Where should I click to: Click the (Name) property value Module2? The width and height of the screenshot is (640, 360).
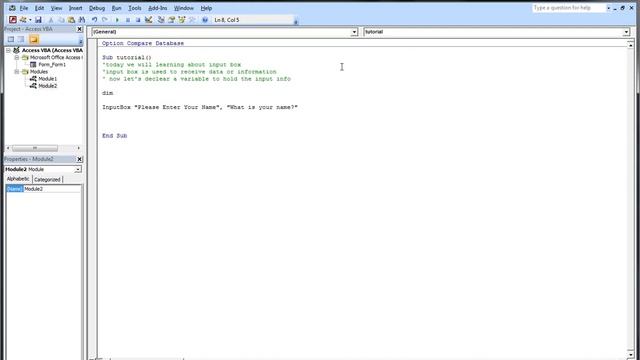click(x=52, y=189)
